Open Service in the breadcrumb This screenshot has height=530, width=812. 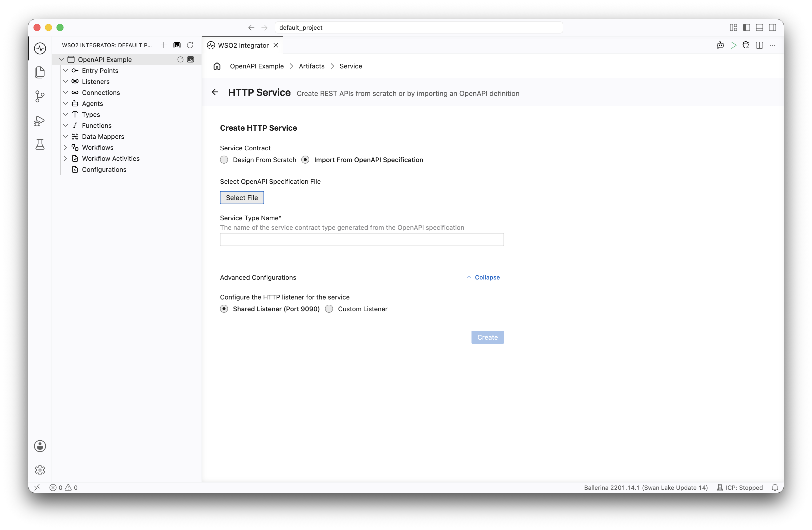351,66
